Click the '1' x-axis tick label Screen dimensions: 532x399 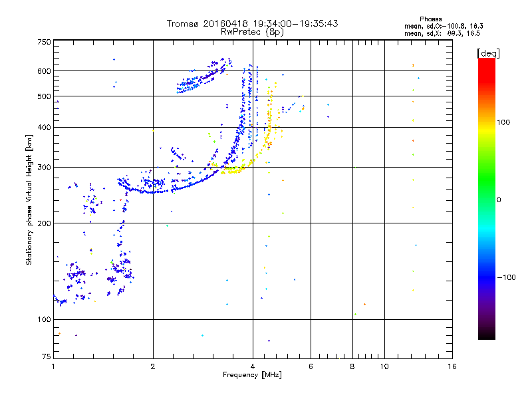coord(53,366)
